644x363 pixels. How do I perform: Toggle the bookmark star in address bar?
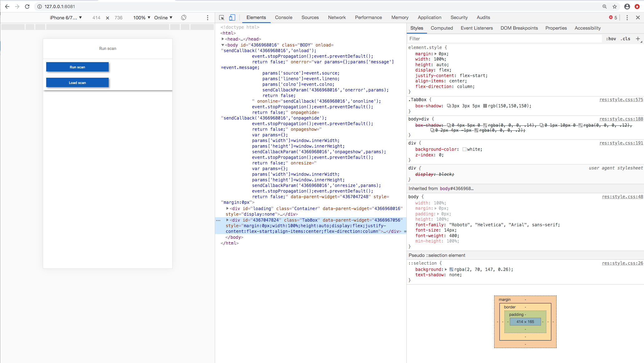tap(614, 6)
